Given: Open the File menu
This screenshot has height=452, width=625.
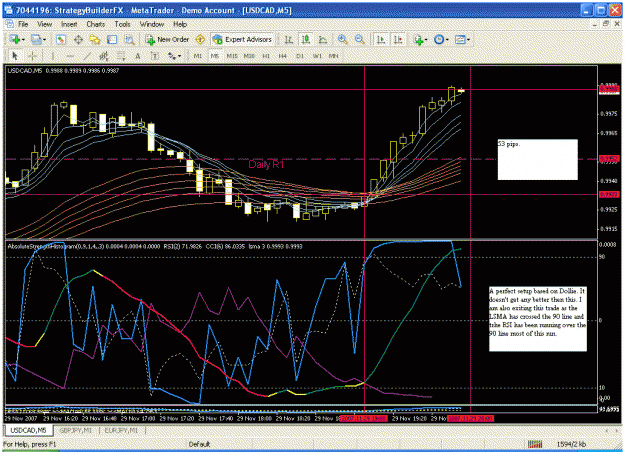Looking at the screenshot, I should pos(23,24).
